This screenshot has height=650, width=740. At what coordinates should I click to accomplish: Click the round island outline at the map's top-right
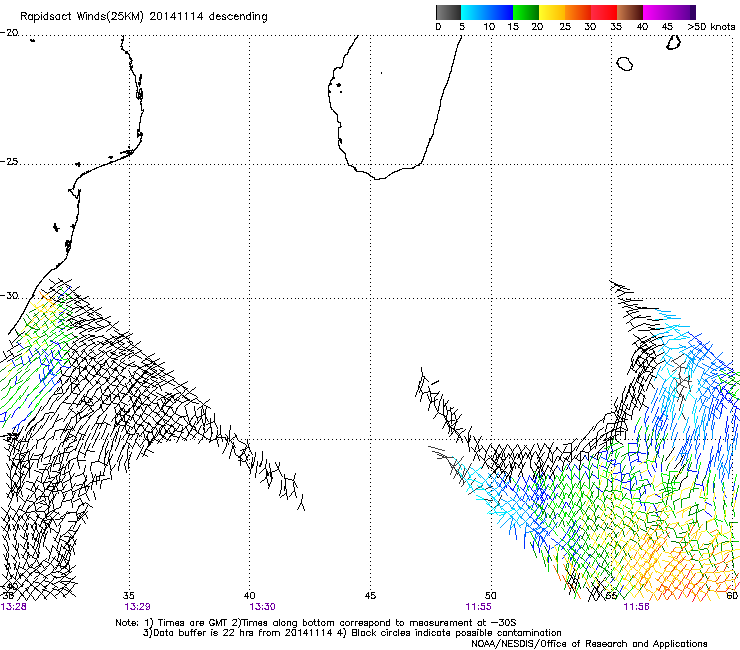click(624, 63)
